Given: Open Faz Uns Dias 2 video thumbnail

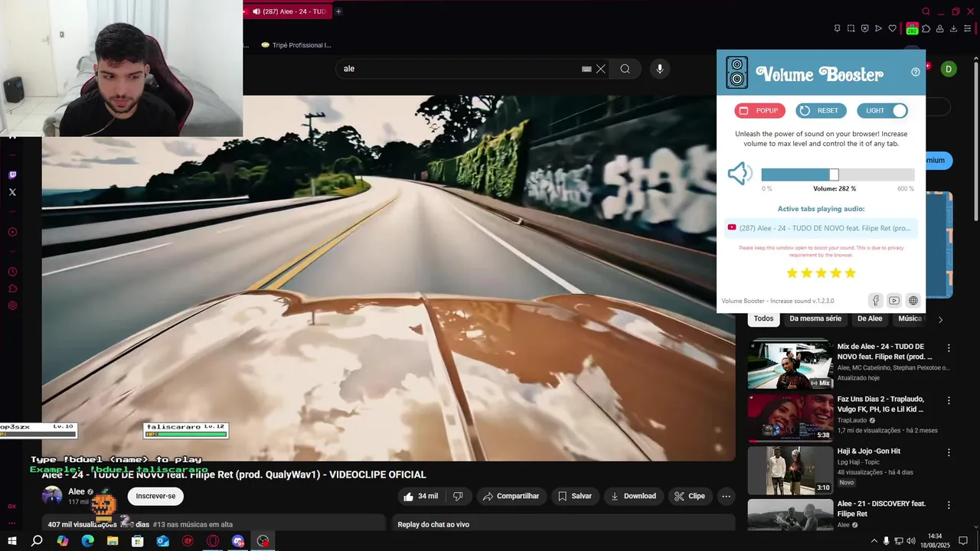Looking at the screenshot, I should (x=790, y=418).
